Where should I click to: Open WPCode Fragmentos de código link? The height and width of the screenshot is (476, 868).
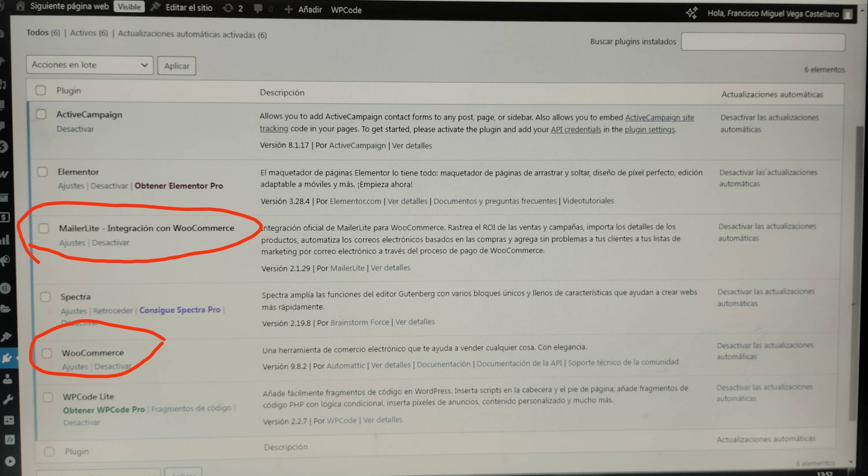tap(191, 409)
